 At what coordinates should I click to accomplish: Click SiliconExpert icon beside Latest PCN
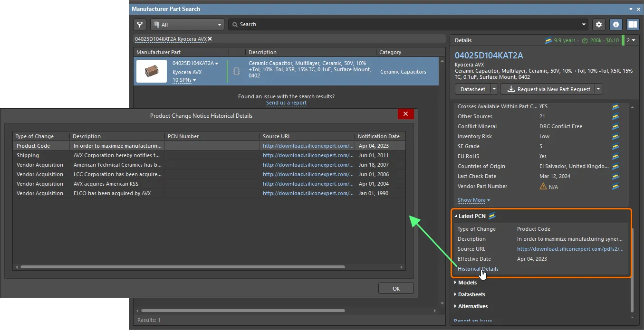(492, 216)
